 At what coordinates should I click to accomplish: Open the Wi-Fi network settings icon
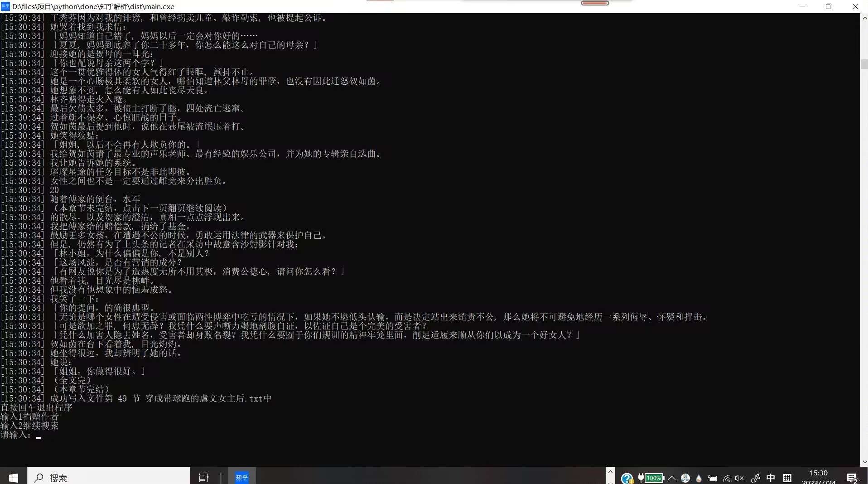[x=726, y=478]
